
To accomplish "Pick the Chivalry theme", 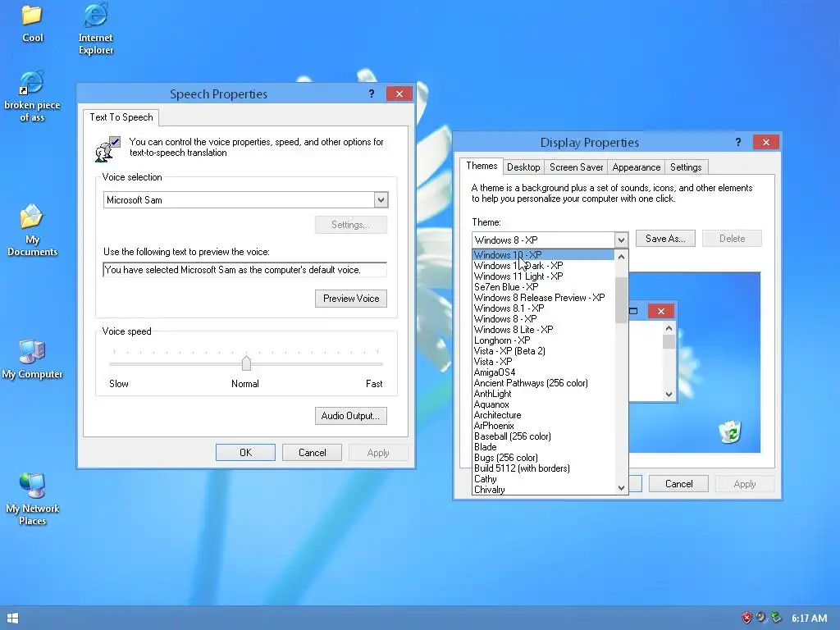I will (543, 490).
